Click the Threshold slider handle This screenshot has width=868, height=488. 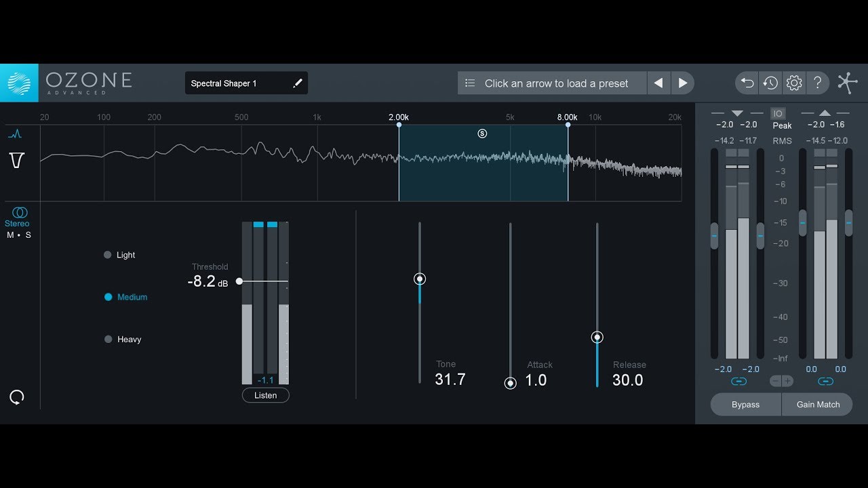click(x=239, y=281)
